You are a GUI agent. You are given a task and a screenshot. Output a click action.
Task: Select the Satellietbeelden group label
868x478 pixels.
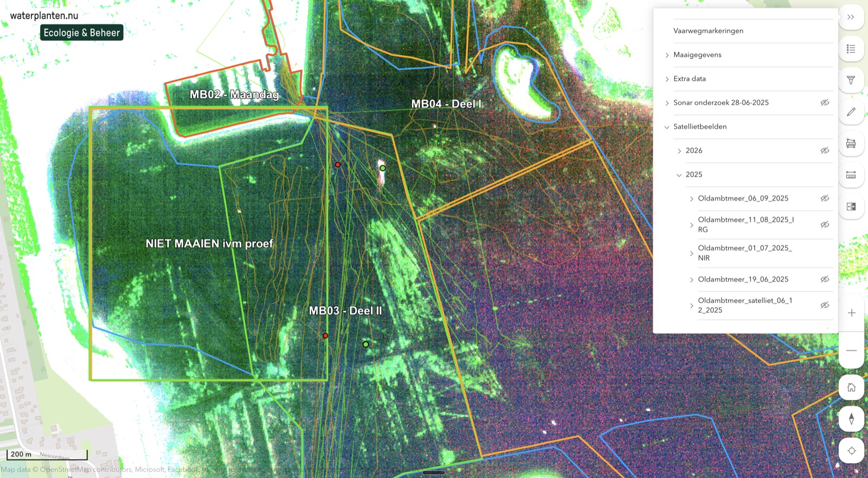pyautogui.click(x=700, y=126)
